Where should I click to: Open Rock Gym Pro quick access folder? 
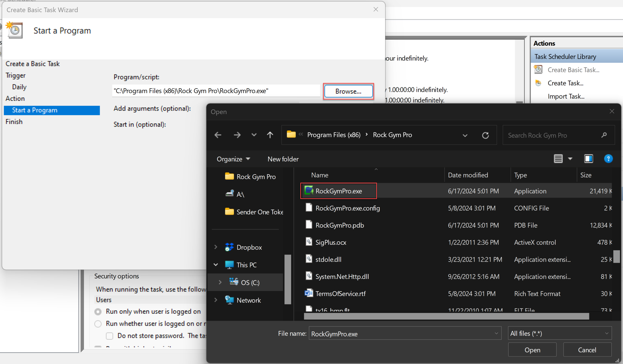point(250,176)
